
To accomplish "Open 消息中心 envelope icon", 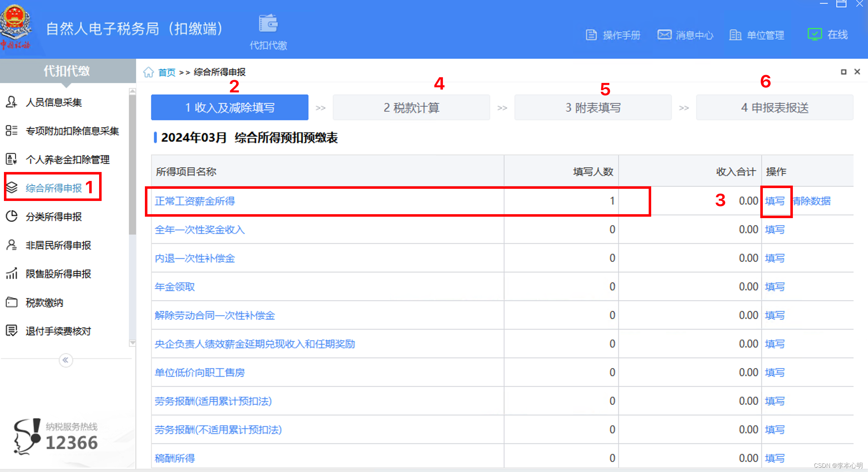I will pos(664,35).
